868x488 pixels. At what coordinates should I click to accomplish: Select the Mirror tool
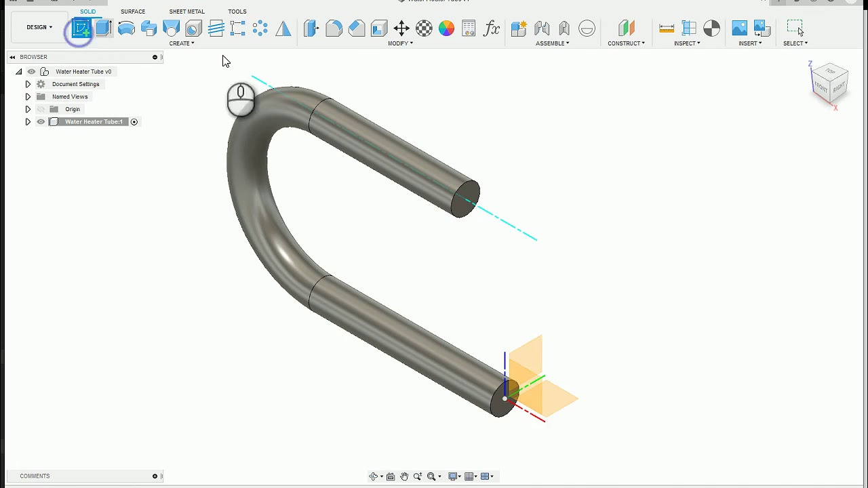pyautogui.click(x=283, y=28)
